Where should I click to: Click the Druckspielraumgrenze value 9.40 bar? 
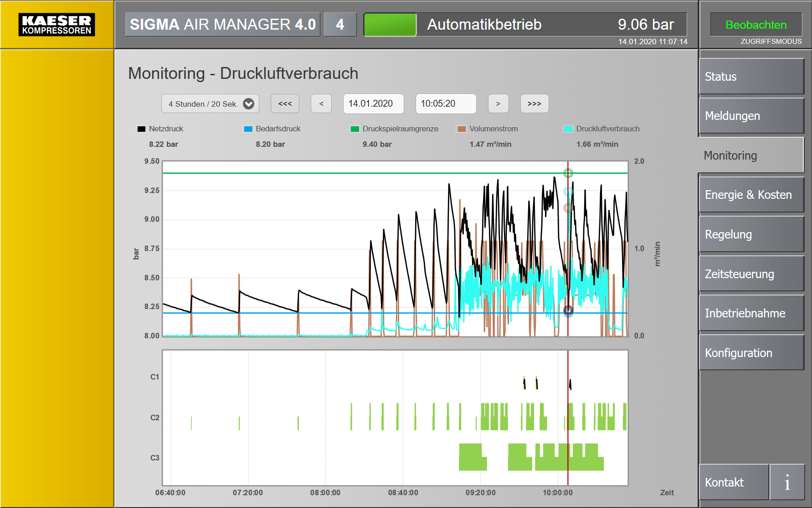[x=377, y=144]
